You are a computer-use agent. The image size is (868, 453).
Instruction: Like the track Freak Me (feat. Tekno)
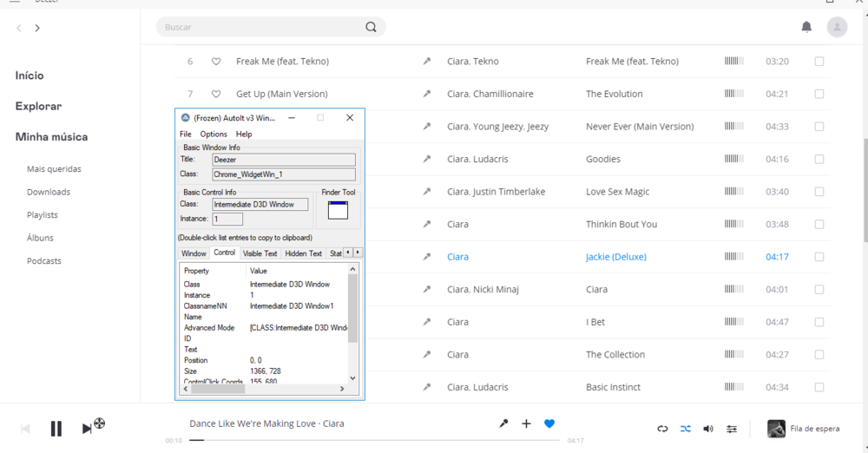pyautogui.click(x=216, y=62)
